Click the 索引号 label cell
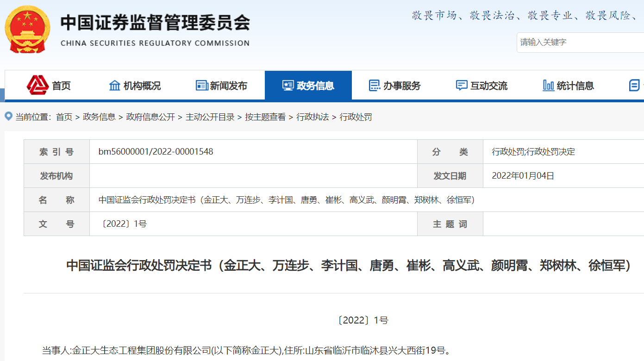Image resolution: width=644 pixels, height=361 pixels. 56,152
